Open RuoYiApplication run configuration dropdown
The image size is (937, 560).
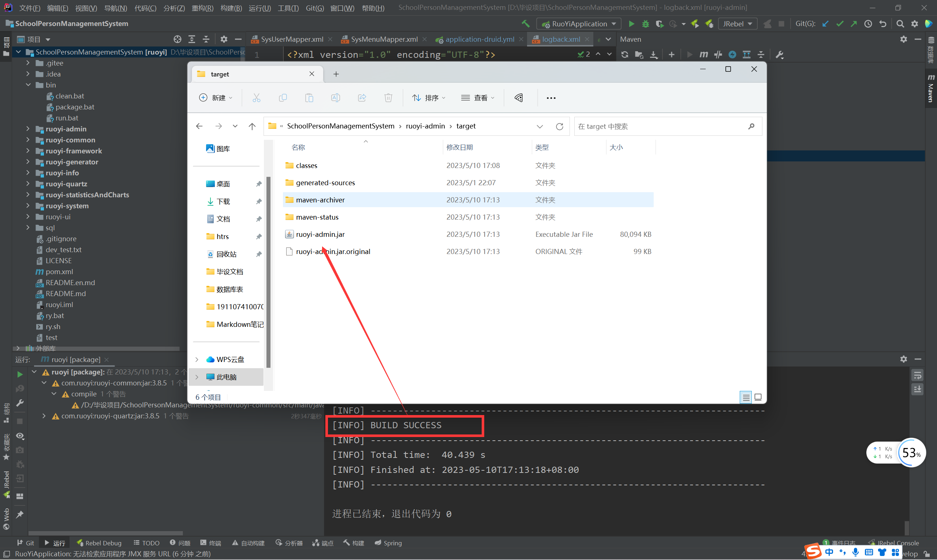click(579, 24)
